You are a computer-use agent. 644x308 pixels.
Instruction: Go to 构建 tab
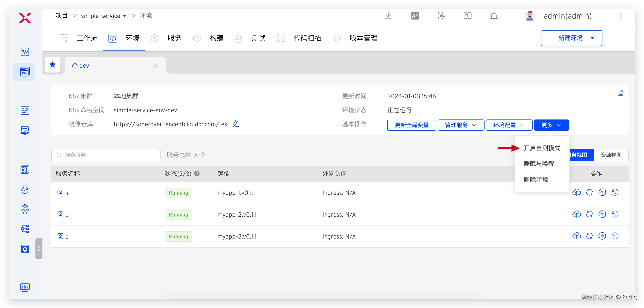(x=208, y=38)
